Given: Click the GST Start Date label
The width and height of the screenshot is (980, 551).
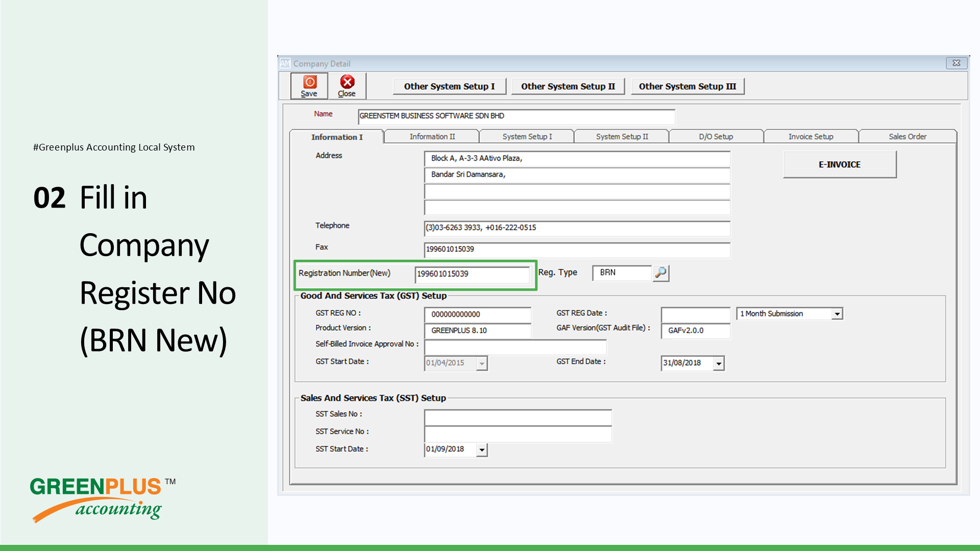Looking at the screenshot, I should (x=342, y=362).
